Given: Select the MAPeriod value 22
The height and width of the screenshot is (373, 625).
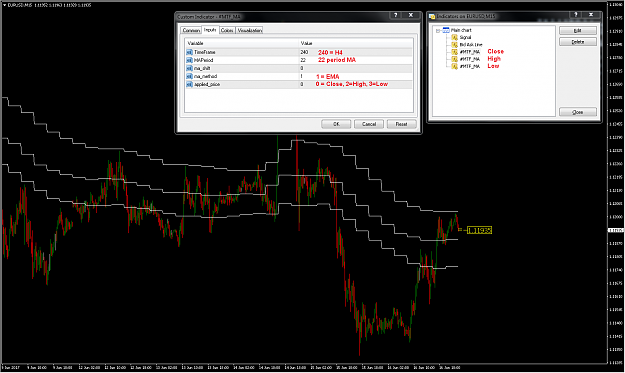Looking at the screenshot, I should point(303,60).
